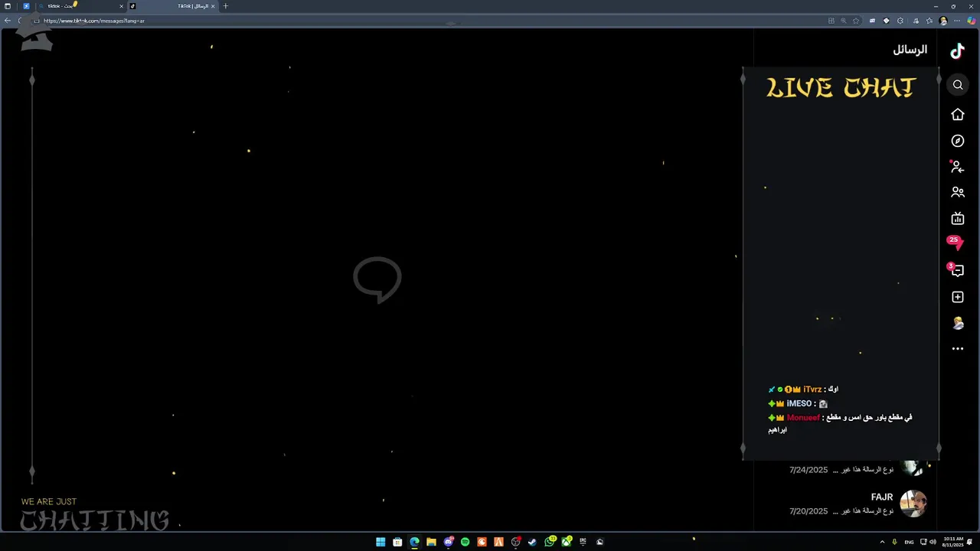
Task: Open the More three-dots sidebar menu
Action: 958,349
